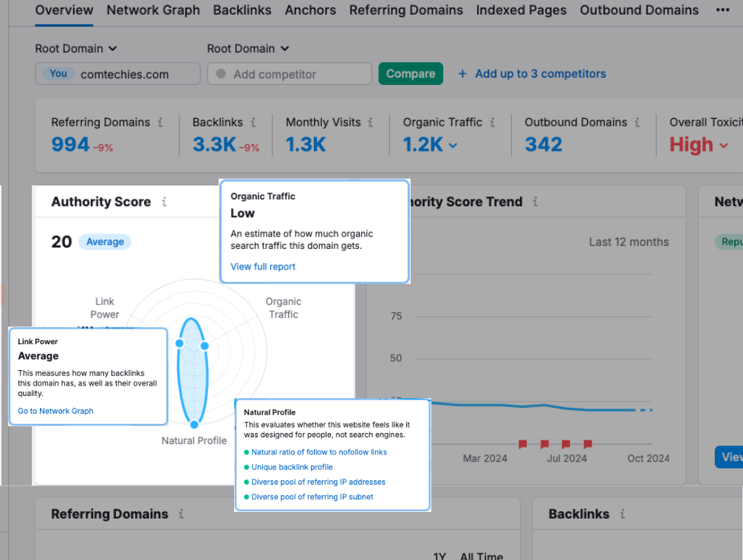The image size is (743, 560).
Task: Open the Authority Score Trend info icon
Action: pyautogui.click(x=534, y=202)
